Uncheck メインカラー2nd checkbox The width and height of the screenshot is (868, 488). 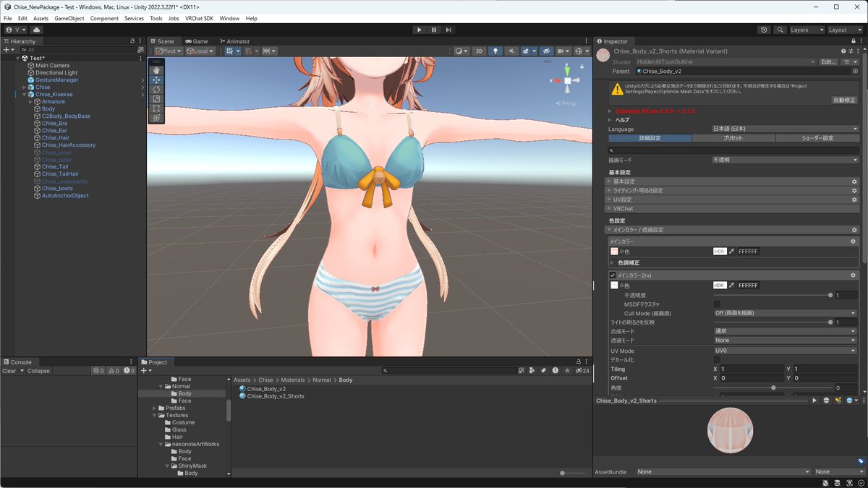[x=613, y=275]
